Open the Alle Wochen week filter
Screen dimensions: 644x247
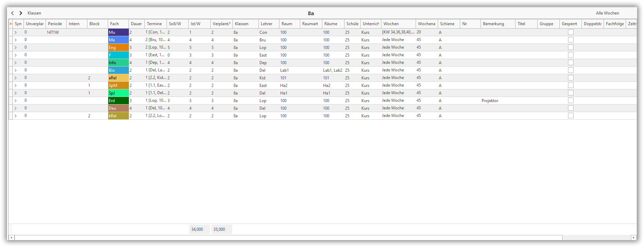pyautogui.click(x=607, y=13)
